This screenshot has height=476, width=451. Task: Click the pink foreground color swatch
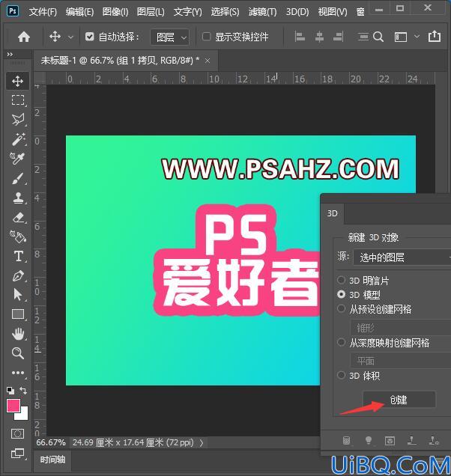12,405
